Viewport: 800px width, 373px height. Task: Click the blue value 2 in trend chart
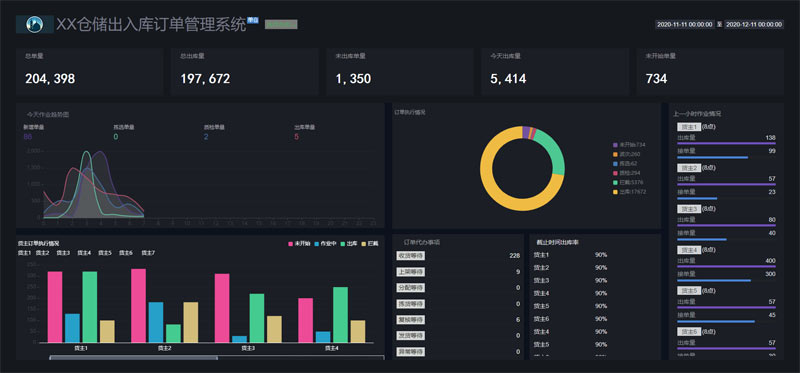coord(206,137)
